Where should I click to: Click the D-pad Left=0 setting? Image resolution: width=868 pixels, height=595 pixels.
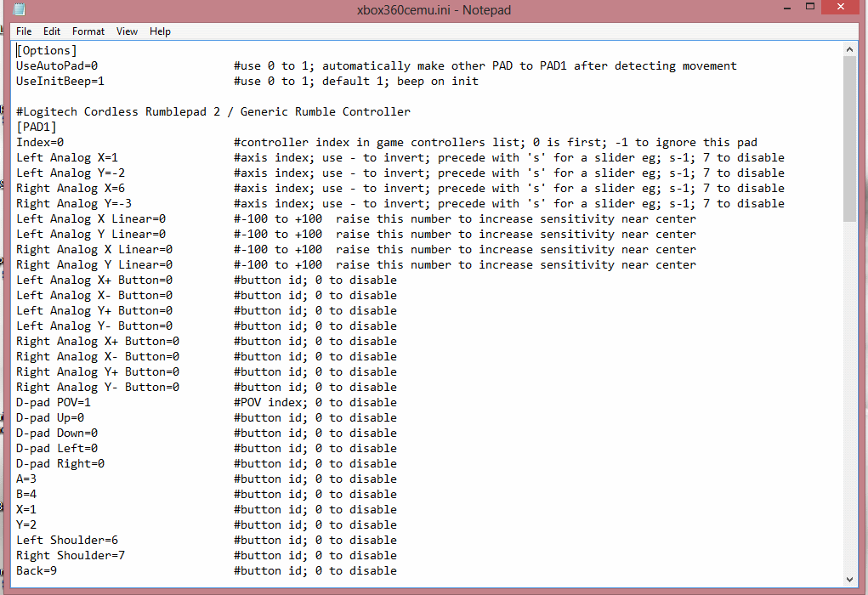[56, 448]
